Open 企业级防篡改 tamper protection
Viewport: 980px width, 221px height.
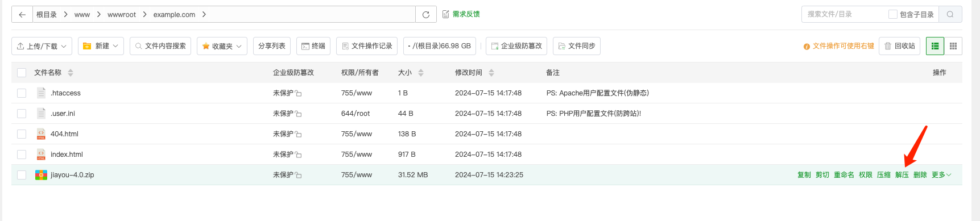tap(516, 46)
